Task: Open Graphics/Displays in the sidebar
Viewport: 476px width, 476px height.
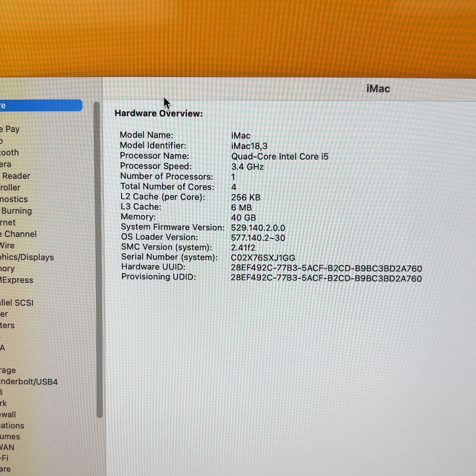Action: point(27,257)
